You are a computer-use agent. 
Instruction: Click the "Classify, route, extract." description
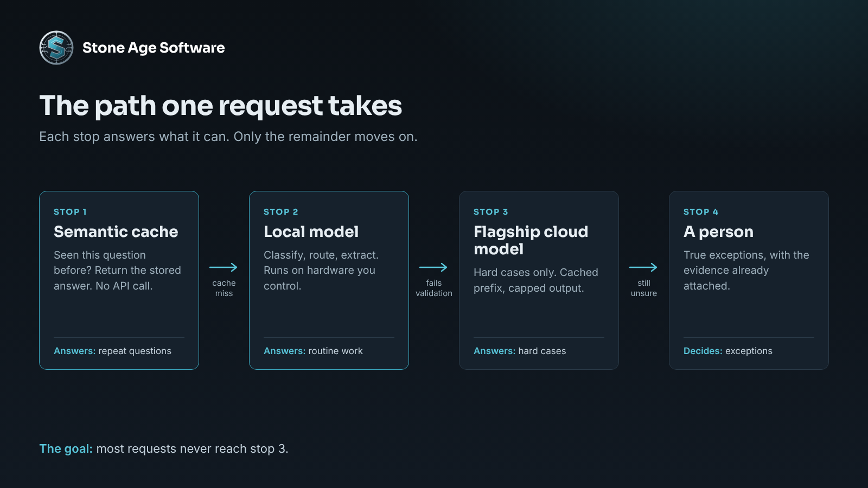[321, 270]
